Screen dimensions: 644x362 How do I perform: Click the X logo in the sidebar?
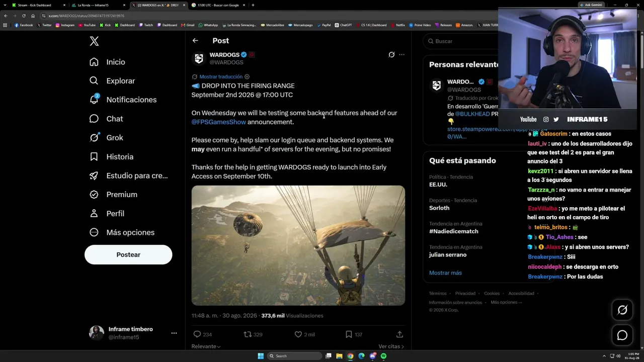[x=94, y=41]
